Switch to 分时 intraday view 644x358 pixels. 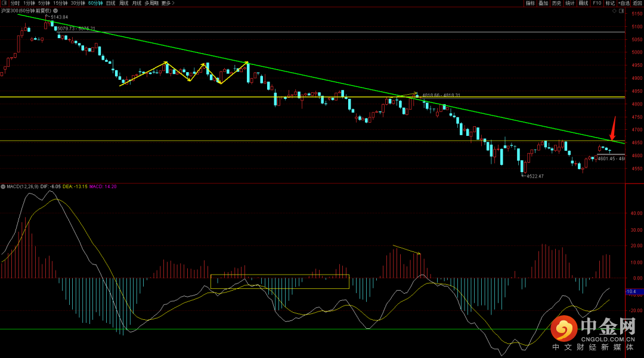tap(15, 3)
